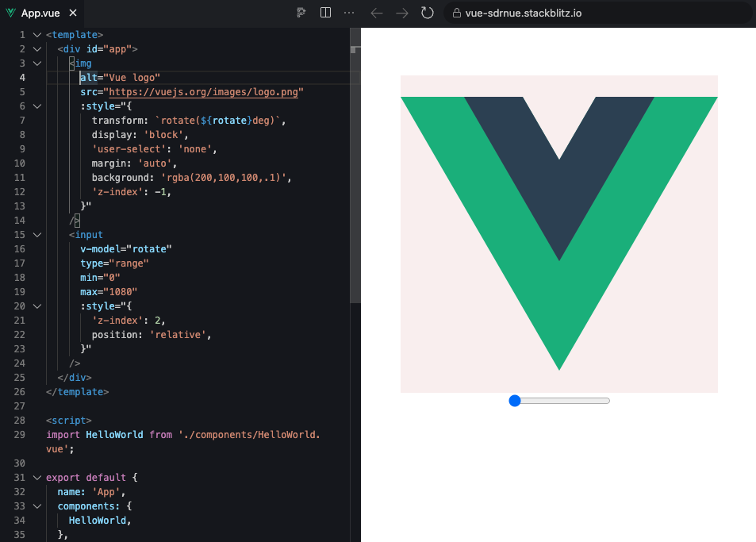This screenshot has width=756, height=542.
Task: Collapse the template block at line 1
Action: pyautogui.click(x=37, y=35)
